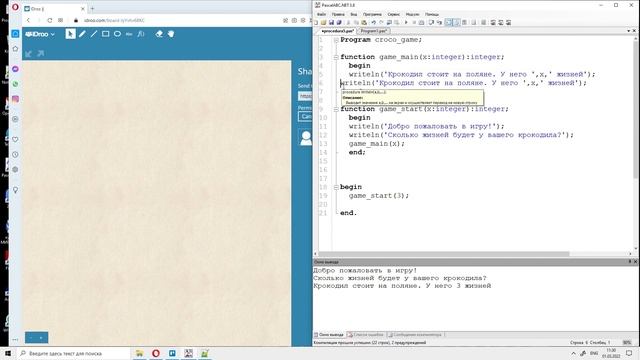The image size is (640, 360).
Task: Click the redo arrow in IDroo
Action: click(40, 53)
